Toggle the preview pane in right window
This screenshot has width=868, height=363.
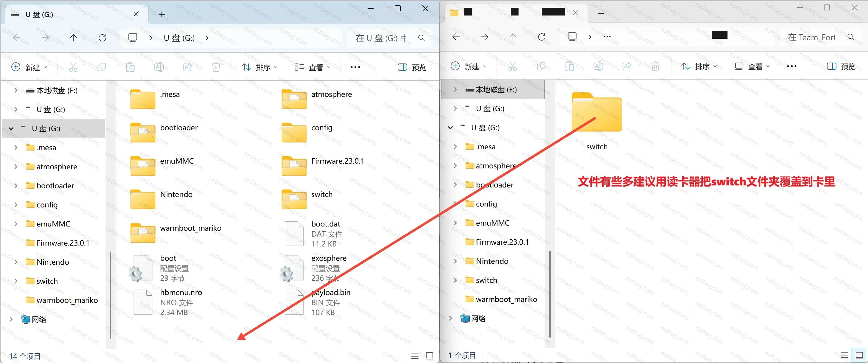click(841, 66)
